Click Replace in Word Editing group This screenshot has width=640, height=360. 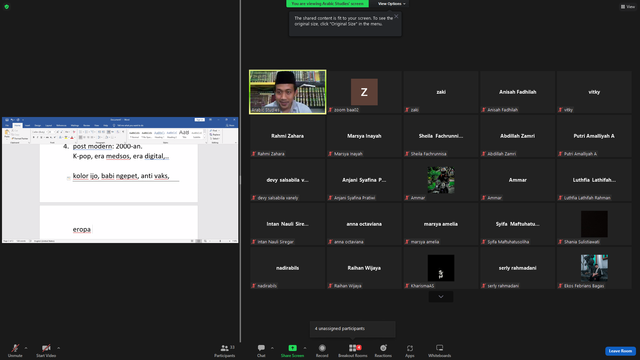pos(215,134)
